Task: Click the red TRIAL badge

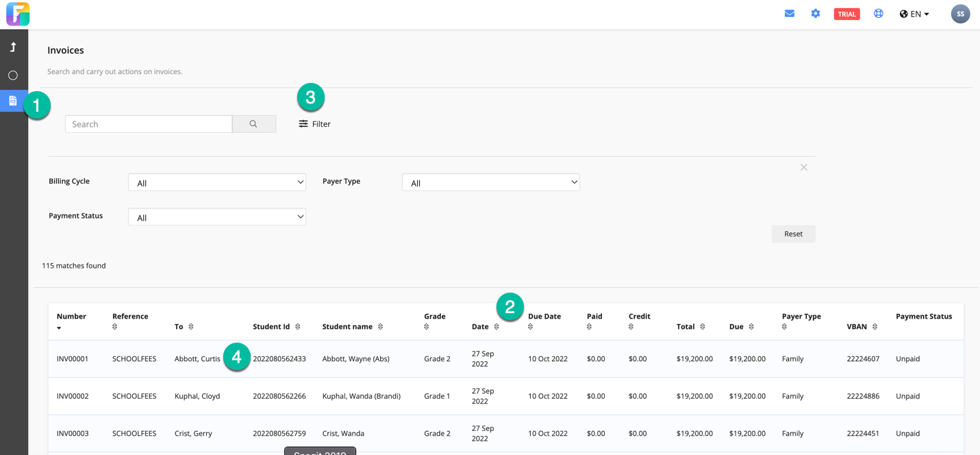Action: pyautogui.click(x=846, y=14)
